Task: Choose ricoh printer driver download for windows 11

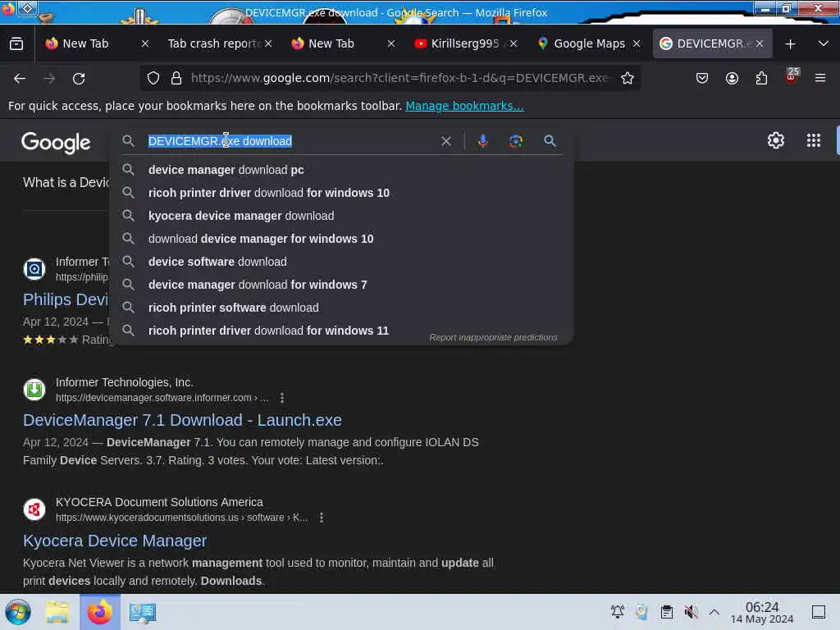Action: click(x=268, y=331)
